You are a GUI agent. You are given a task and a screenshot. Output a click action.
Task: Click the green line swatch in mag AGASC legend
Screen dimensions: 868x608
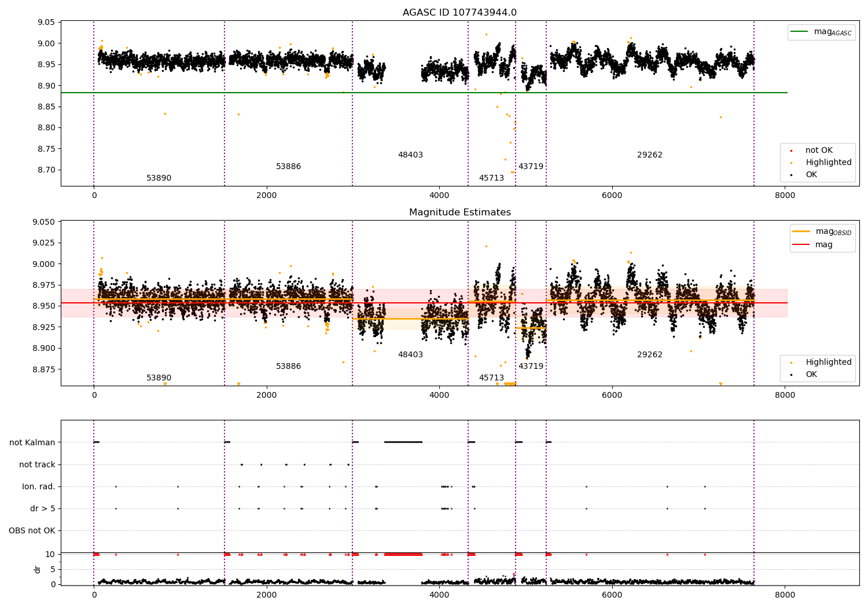click(800, 32)
